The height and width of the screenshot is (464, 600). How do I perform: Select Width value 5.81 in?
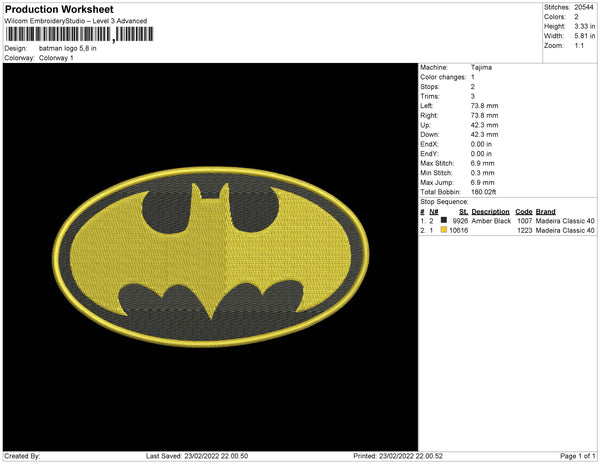pyautogui.click(x=584, y=36)
